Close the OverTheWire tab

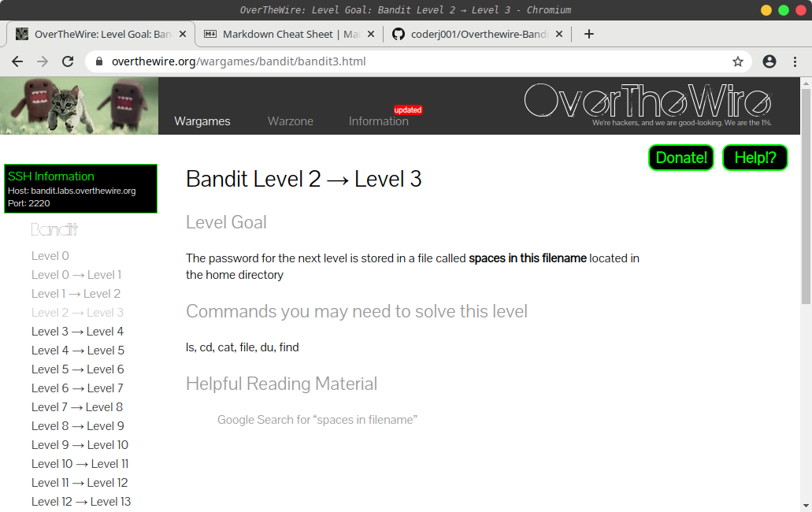(182, 34)
